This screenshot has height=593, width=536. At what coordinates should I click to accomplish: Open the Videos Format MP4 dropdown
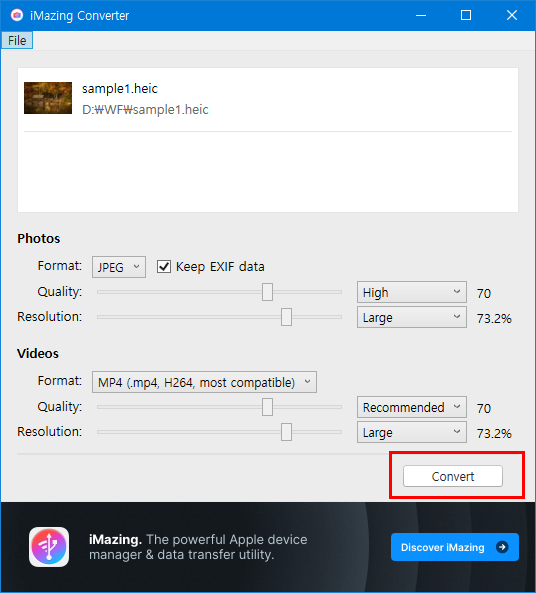tap(204, 382)
